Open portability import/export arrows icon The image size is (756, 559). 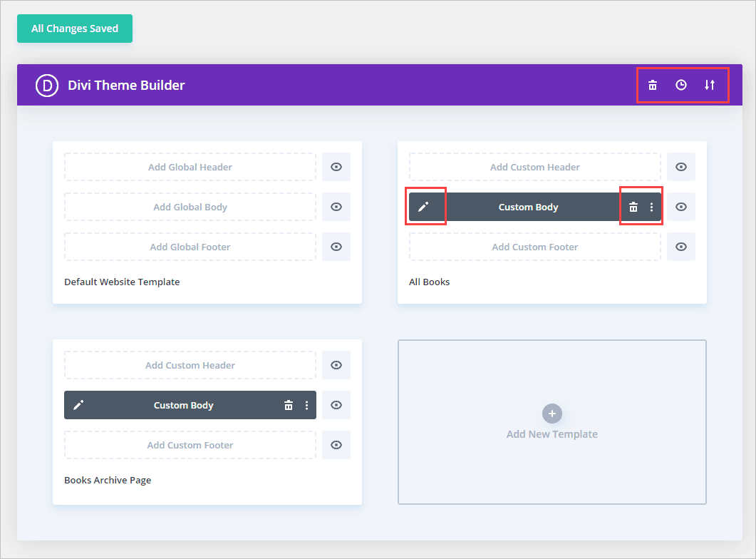click(x=709, y=86)
